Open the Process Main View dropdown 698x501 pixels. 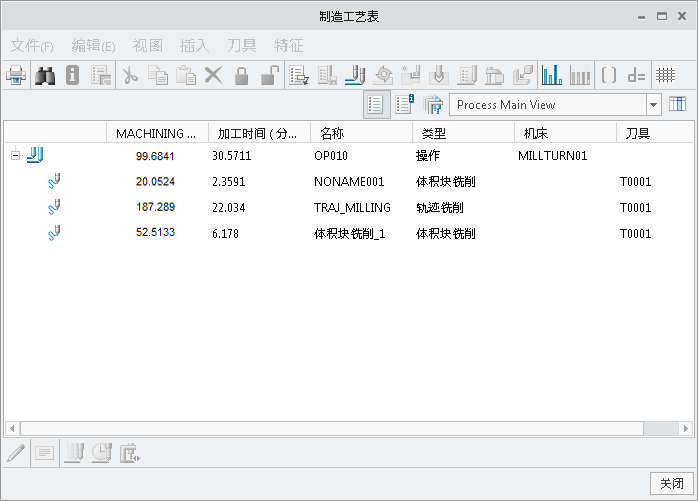tap(654, 104)
